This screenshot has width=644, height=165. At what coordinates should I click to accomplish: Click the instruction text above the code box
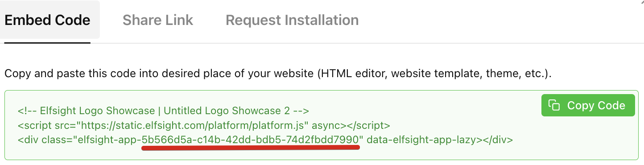coord(278,74)
